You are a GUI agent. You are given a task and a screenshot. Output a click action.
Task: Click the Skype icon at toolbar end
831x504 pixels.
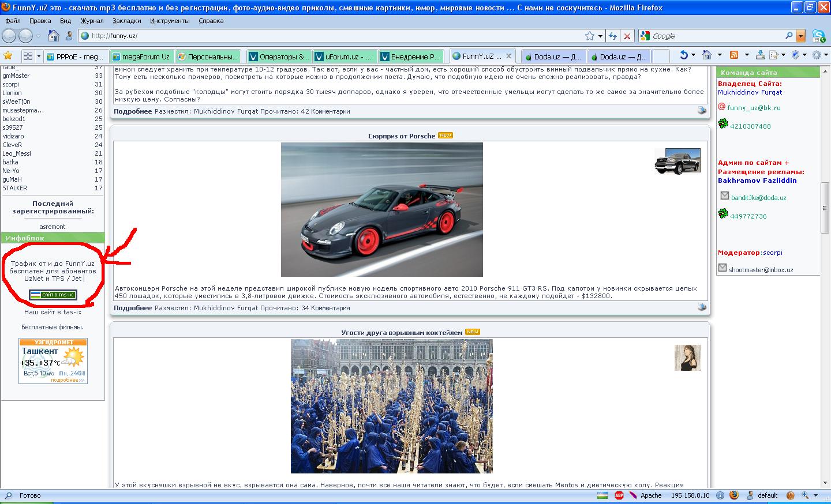click(x=818, y=36)
